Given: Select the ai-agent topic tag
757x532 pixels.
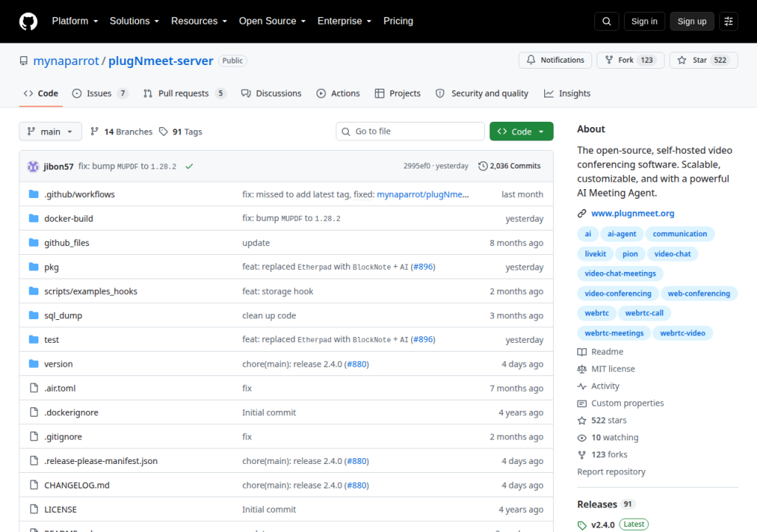Looking at the screenshot, I should tap(621, 233).
